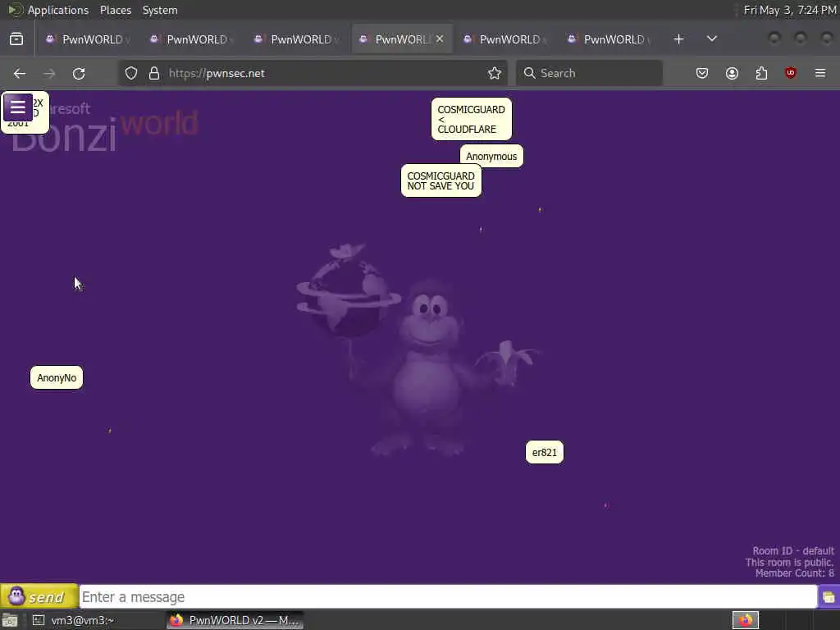Click the COSMICGUARD NOT SAVE YOU bubble

pyautogui.click(x=441, y=181)
